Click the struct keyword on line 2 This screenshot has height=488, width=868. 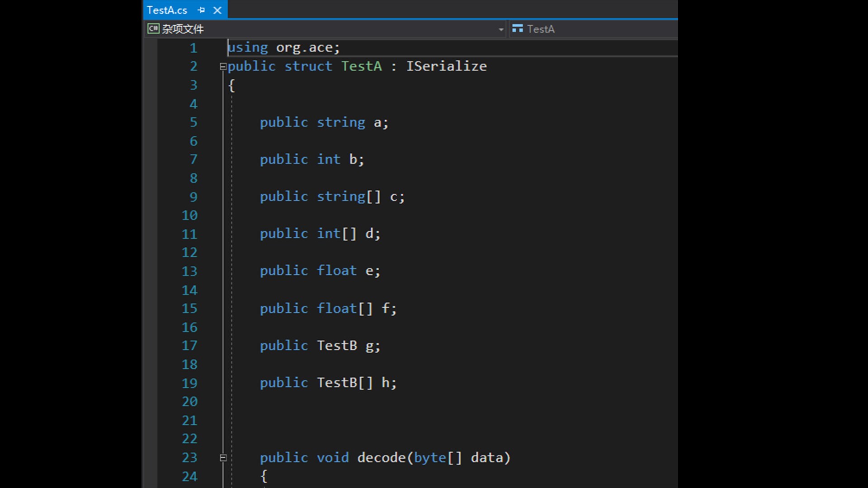coord(308,66)
